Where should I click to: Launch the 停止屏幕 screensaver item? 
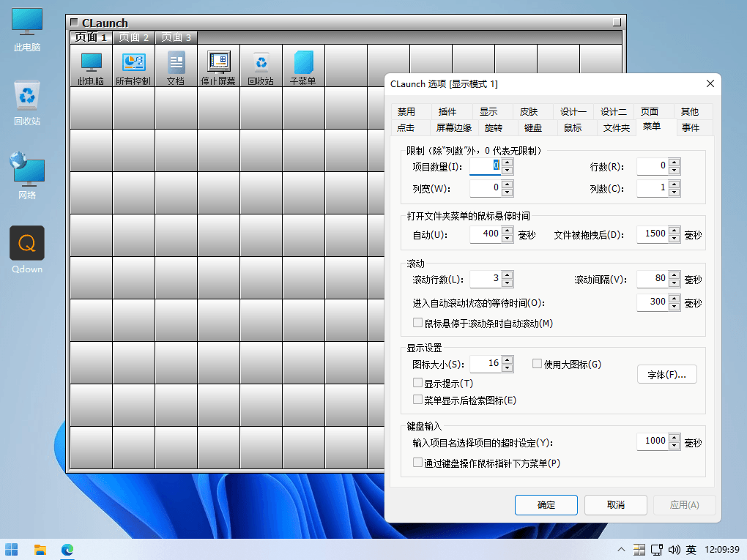pyautogui.click(x=218, y=66)
